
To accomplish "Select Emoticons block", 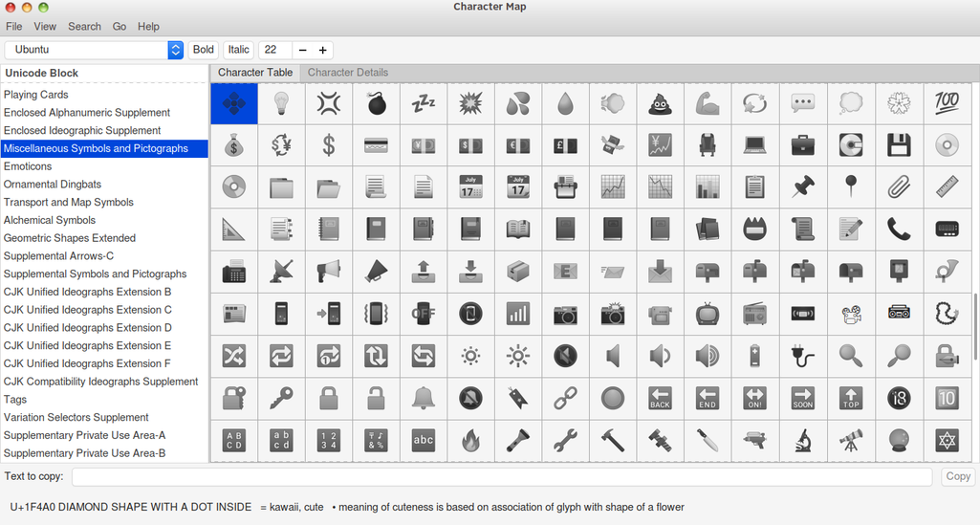I will (104, 166).
